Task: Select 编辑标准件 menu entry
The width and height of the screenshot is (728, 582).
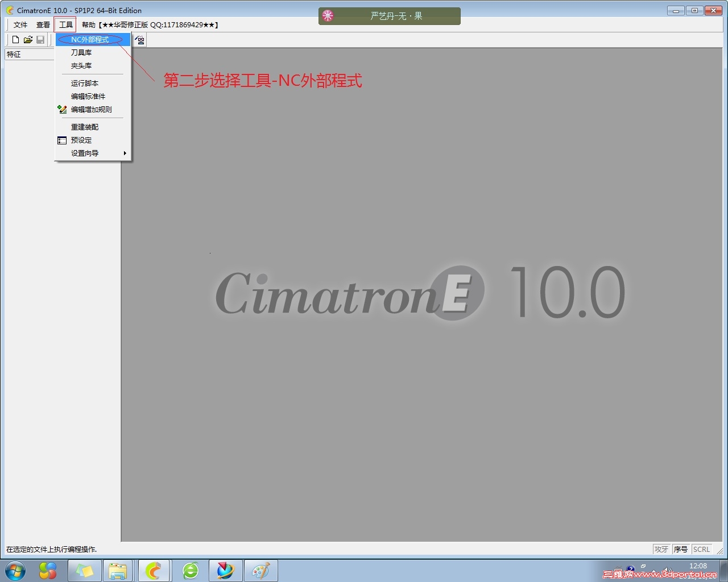Action: pos(93,97)
